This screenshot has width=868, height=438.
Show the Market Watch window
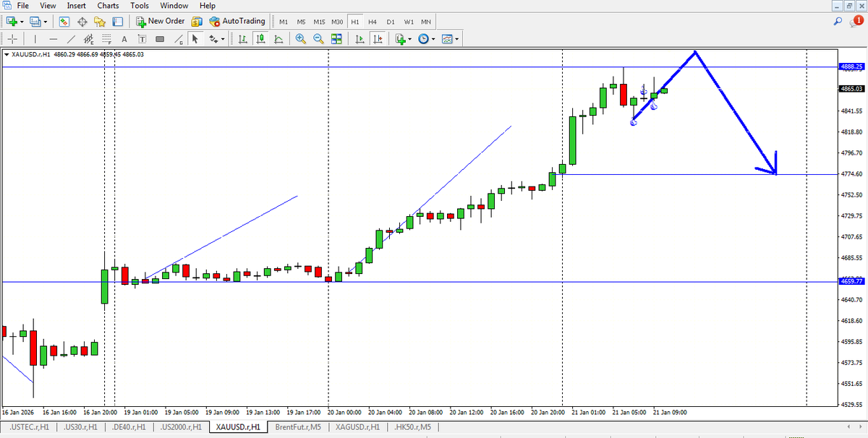point(64,21)
